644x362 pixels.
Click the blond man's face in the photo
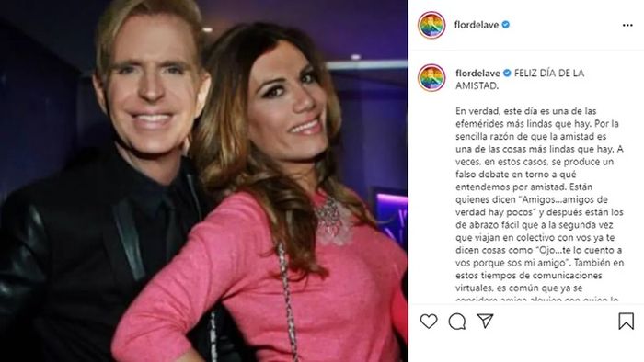click(151, 84)
